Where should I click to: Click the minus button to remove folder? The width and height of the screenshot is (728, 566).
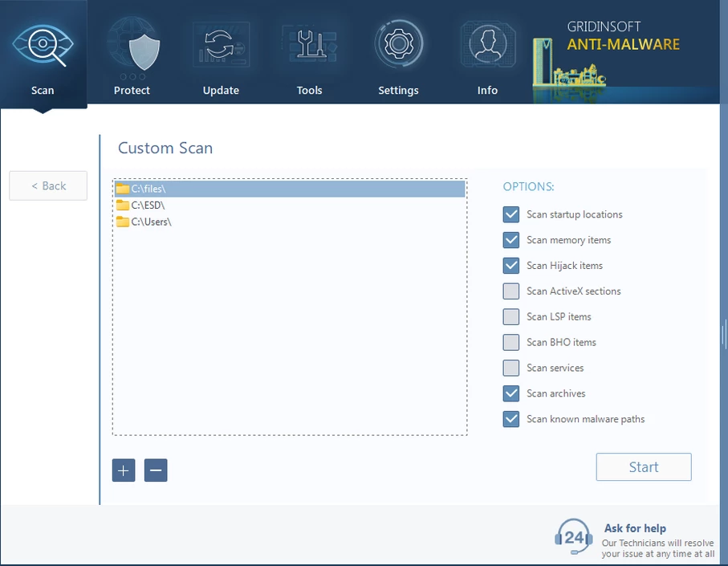tap(156, 470)
